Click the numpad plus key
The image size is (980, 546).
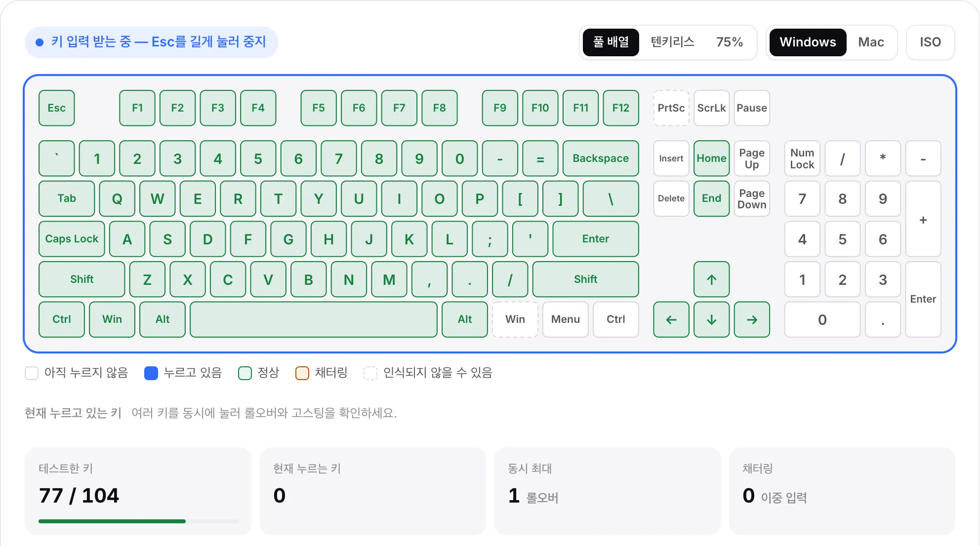pyautogui.click(x=923, y=219)
